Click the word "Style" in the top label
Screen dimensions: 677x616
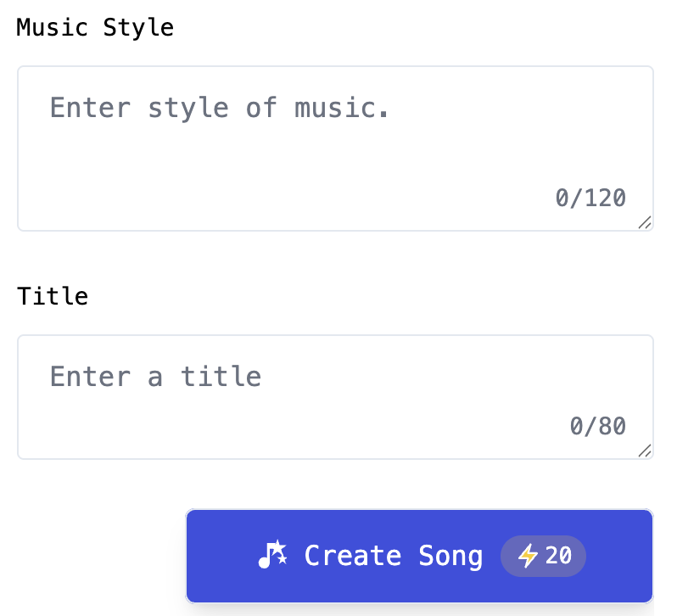coord(138,28)
